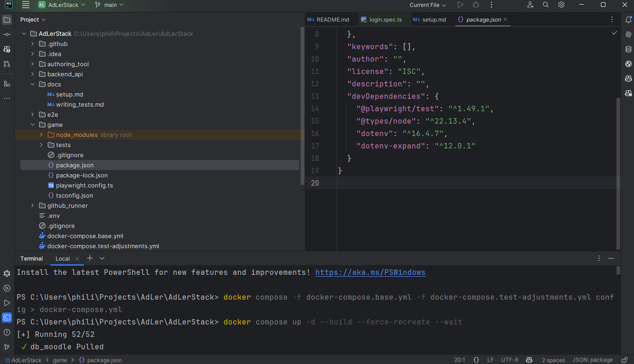Open the Problems tool window icon
Image resolution: width=634 pixels, height=364 pixels.
[x=6, y=332]
